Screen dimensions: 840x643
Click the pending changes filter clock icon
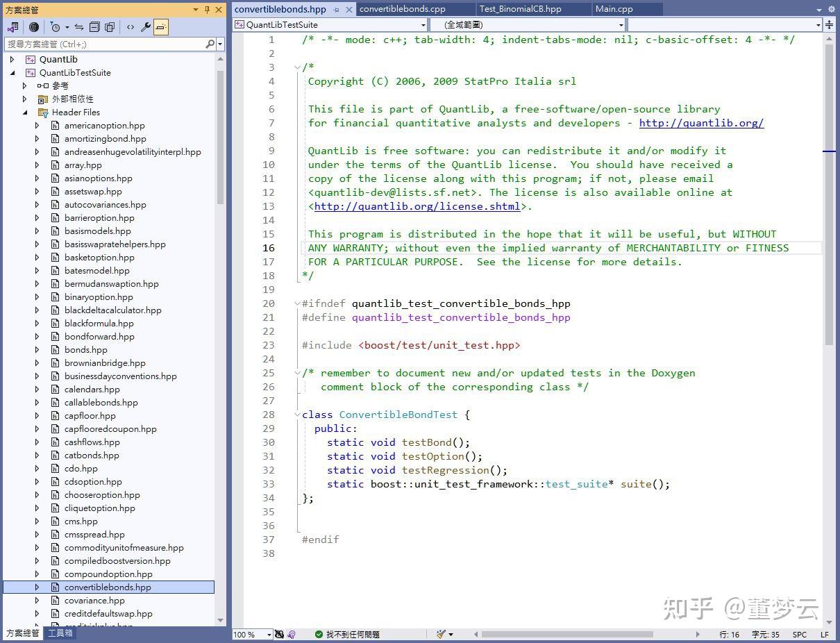55,27
